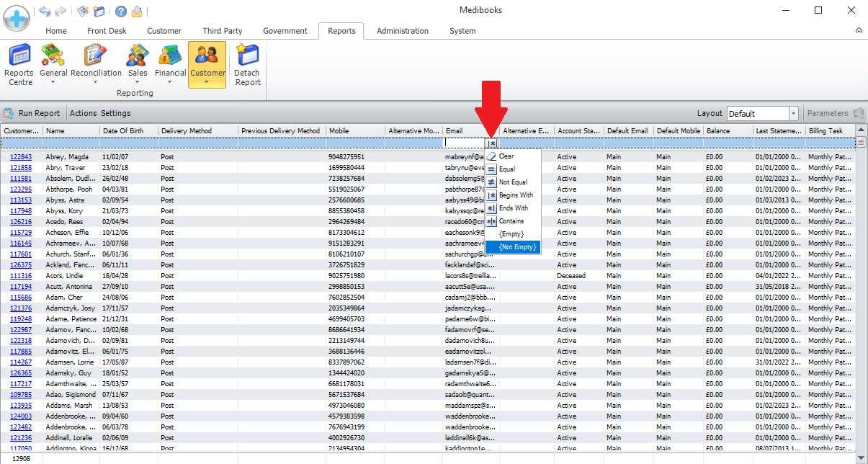
Task: Click the Run Report button
Action: (32, 113)
